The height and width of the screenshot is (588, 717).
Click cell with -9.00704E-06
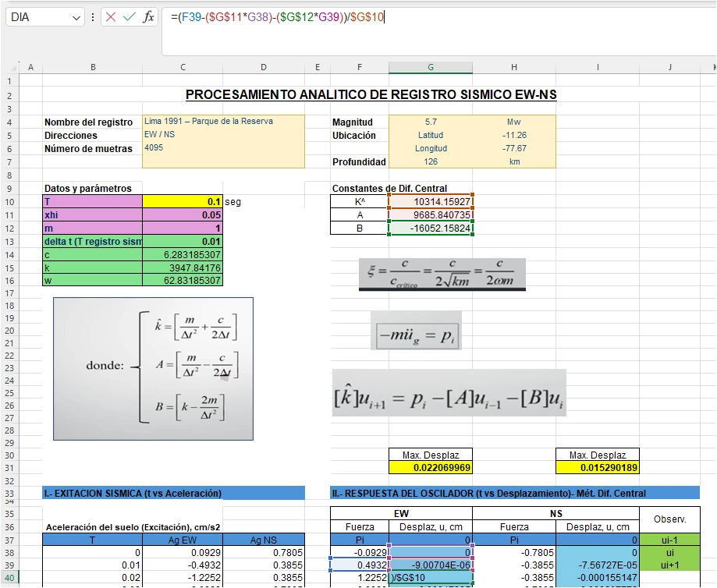tap(431, 565)
